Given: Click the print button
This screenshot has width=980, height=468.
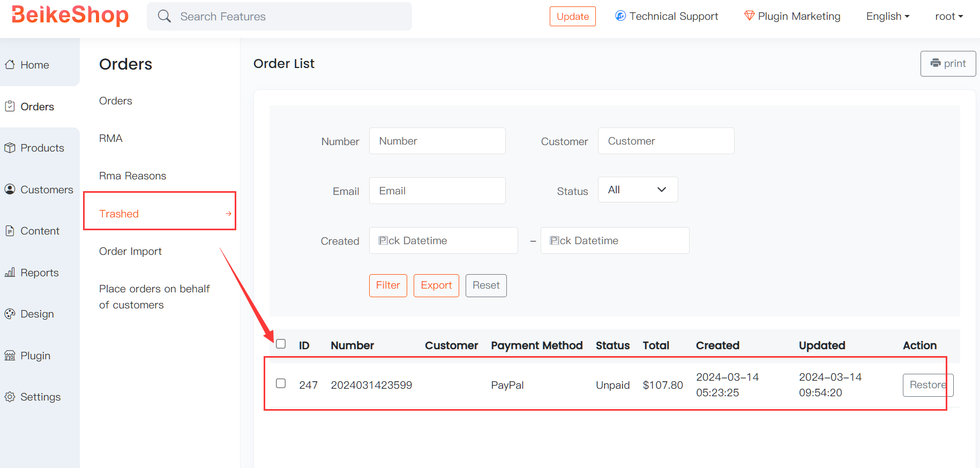Looking at the screenshot, I should pyautogui.click(x=948, y=64).
